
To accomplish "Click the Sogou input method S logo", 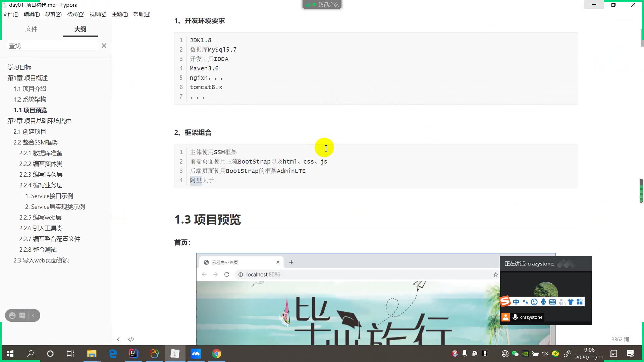I will [505, 301].
